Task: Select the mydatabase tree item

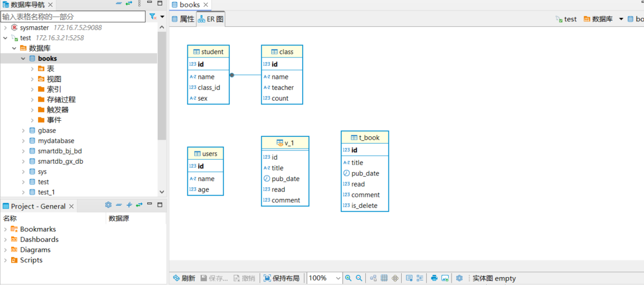Action: pyautogui.click(x=56, y=141)
